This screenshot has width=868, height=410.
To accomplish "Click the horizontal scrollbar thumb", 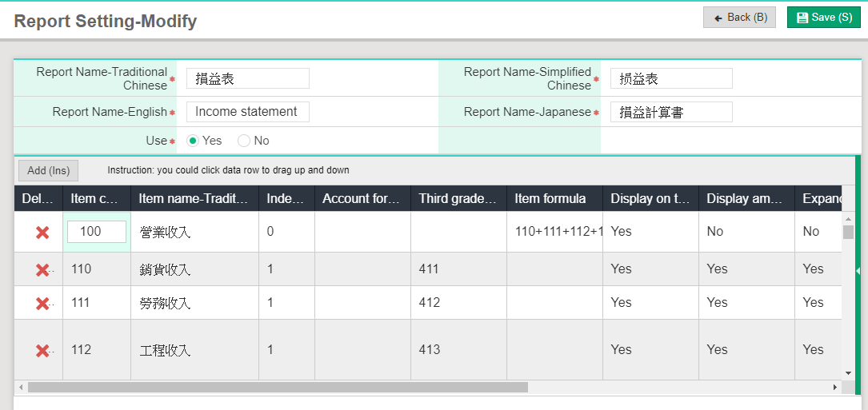I will (x=277, y=387).
